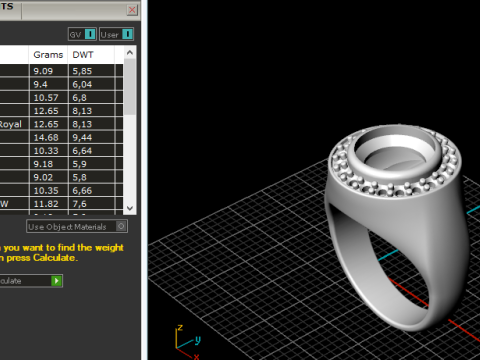Select the 6,64 DWT cell
The image size is (480, 360).
tap(91, 151)
